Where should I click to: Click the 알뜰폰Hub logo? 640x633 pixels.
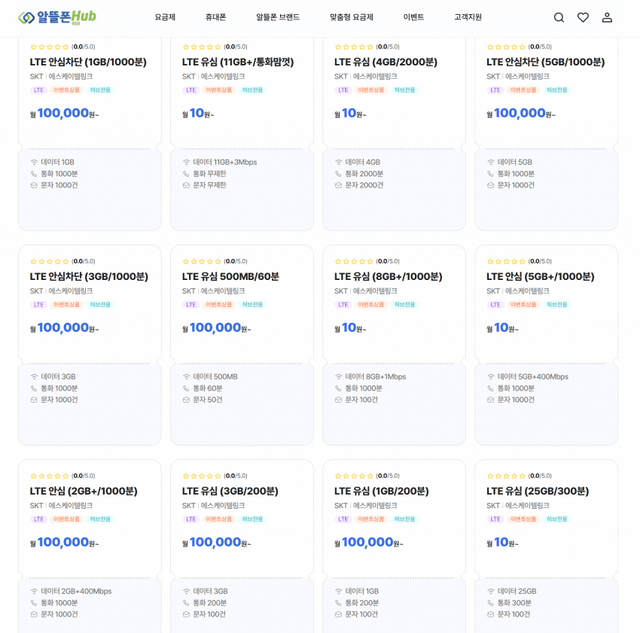tap(58, 17)
